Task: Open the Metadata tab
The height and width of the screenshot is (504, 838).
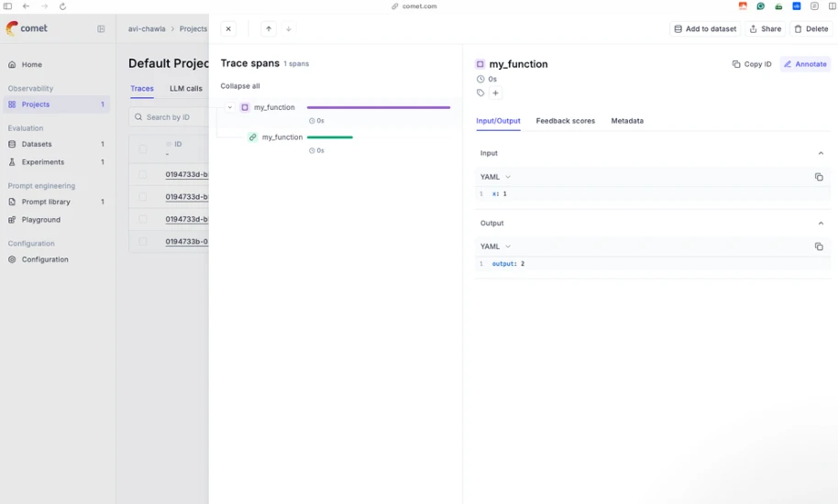Action: (627, 121)
